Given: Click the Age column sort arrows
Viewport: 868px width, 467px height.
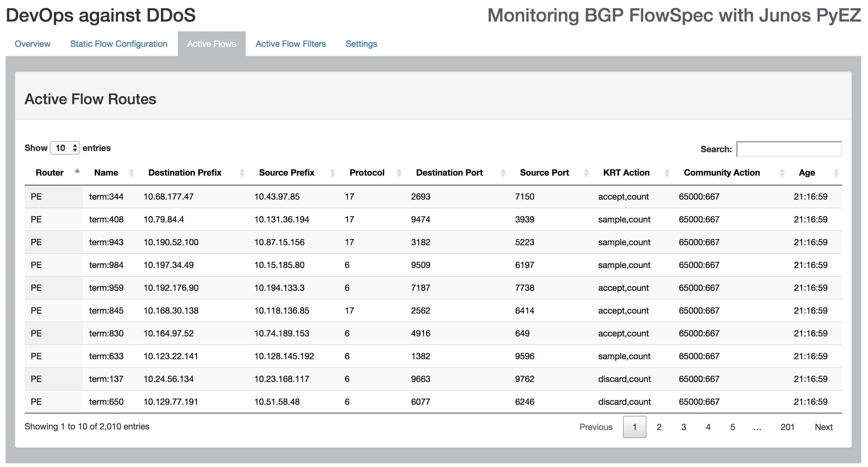Looking at the screenshot, I should click(836, 173).
